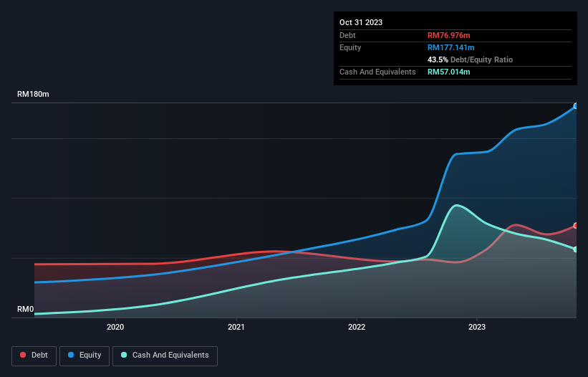Click the RM180m axis label
The image size is (588, 377).
coord(33,94)
